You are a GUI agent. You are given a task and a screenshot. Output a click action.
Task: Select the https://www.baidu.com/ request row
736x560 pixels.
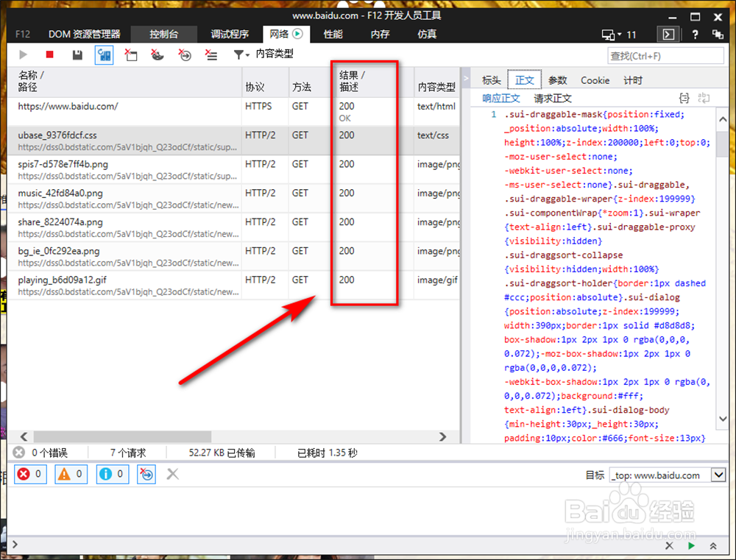coord(233,112)
